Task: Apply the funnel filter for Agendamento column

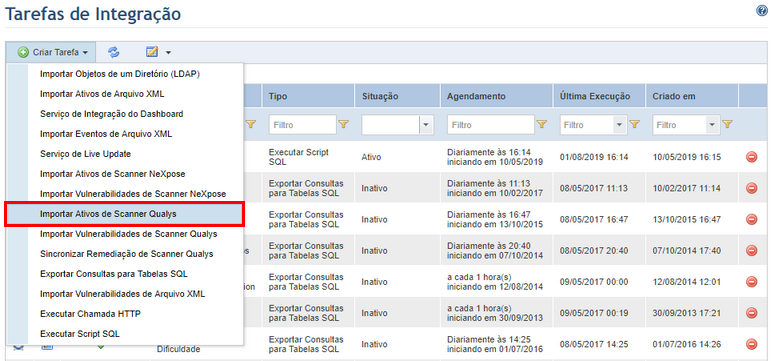Action: click(x=542, y=125)
